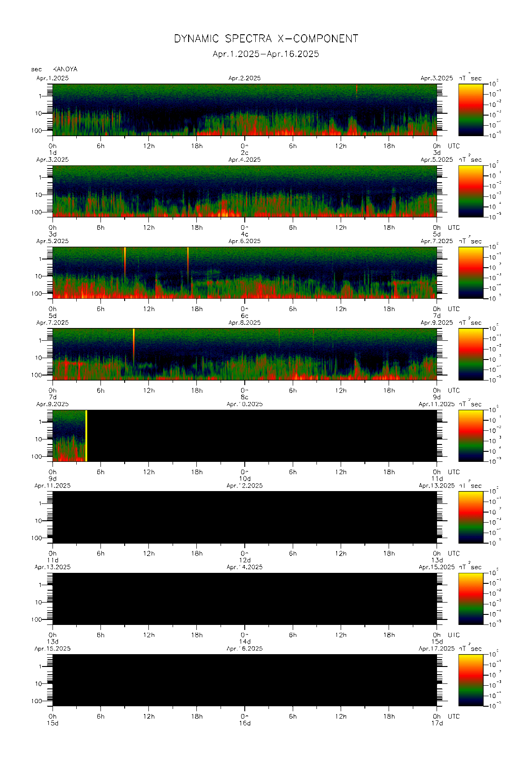Image resolution: width=532 pixels, height=767 pixels.
Task: Select the third spectrogram panel
Action: coord(244,273)
